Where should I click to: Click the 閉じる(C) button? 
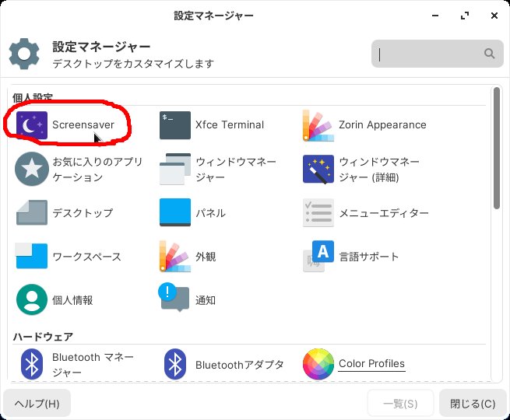473,403
